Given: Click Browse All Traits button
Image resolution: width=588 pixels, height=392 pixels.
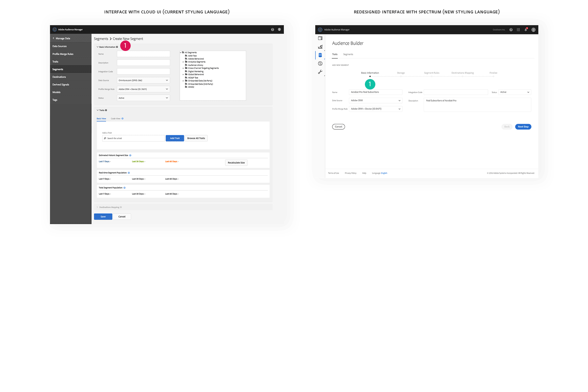Looking at the screenshot, I should pyautogui.click(x=196, y=138).
